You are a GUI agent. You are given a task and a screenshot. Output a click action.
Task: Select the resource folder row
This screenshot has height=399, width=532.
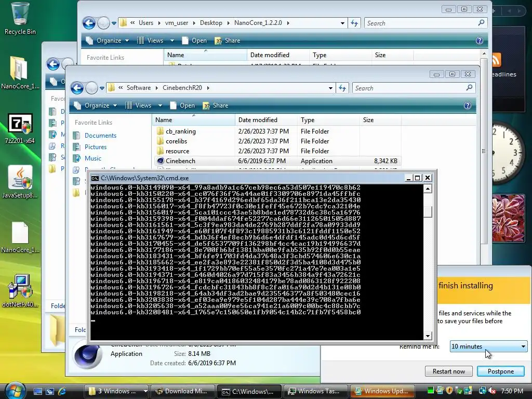[278, 151]
